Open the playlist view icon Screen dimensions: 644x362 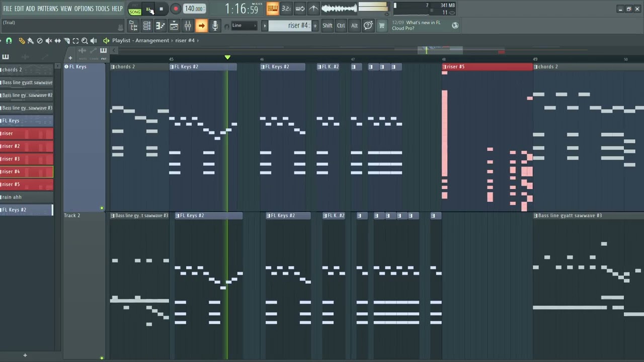tap(174, 26)
